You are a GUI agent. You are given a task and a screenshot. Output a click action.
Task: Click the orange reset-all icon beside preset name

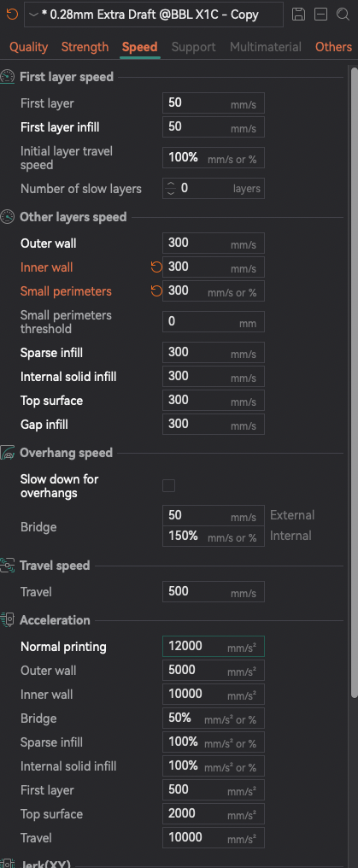(x=12, y=14)
